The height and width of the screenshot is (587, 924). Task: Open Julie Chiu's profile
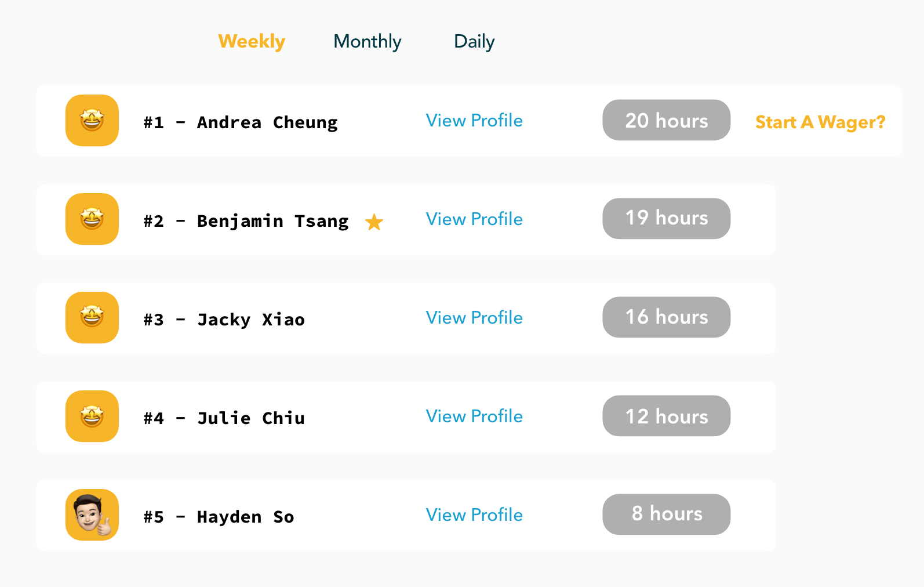[x=474, y=416]
